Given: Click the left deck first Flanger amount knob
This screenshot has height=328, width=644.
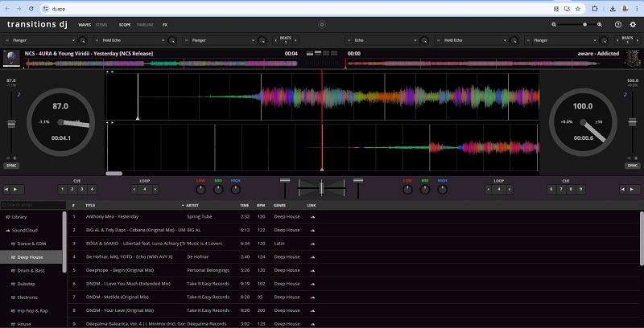Looking at the screenshot, I should (83, 40).
